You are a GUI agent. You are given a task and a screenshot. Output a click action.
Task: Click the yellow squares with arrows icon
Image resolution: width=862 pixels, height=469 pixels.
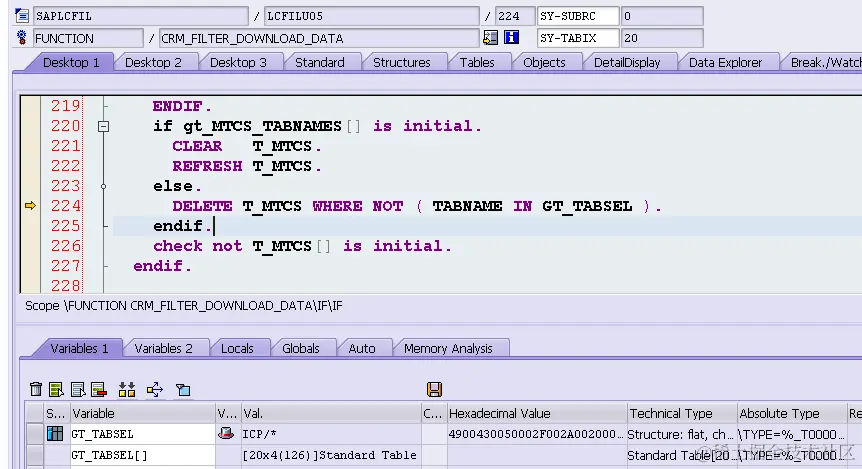(x=127, y=389)
